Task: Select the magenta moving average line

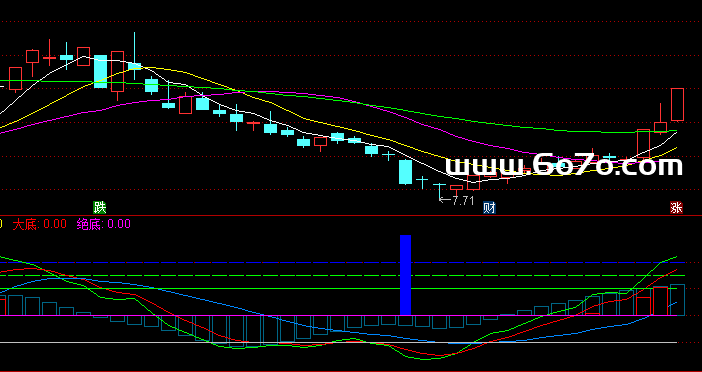Action: point(313,95)
